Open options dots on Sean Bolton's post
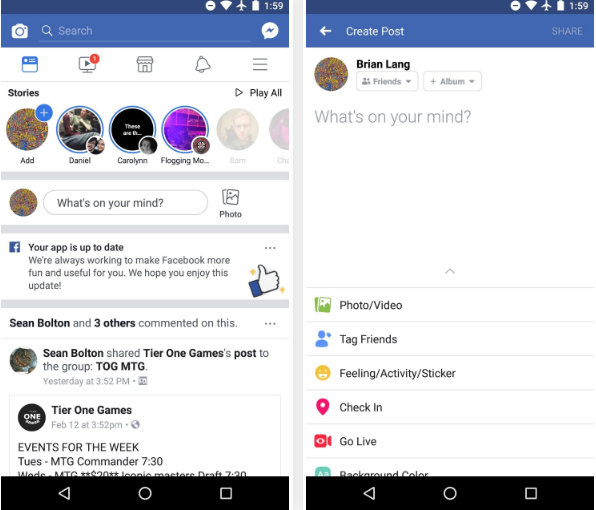Viewport: 596px width, 510px height. (270, 324)
